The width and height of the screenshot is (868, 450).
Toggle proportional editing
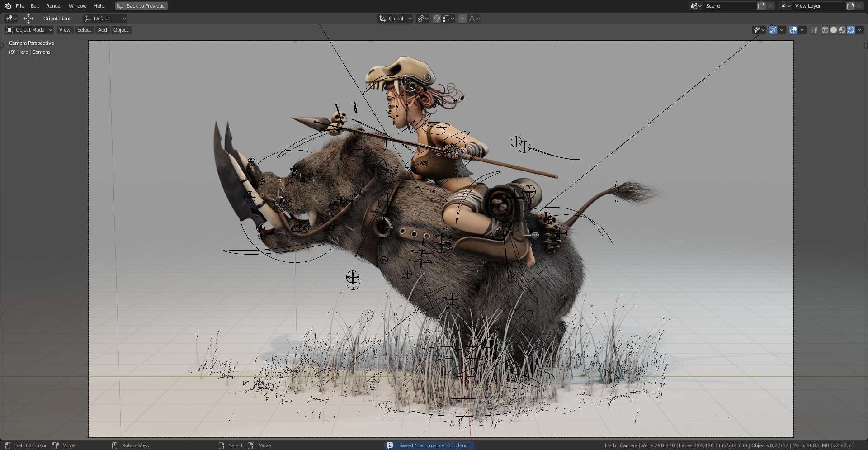point(462,19)
